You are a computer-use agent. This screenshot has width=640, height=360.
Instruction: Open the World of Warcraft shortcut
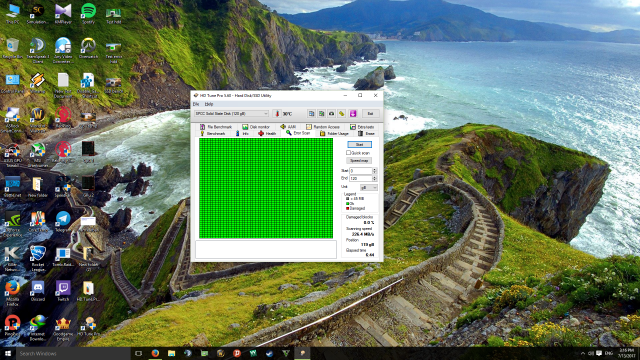pyautogui.click(x=38, y=120)
